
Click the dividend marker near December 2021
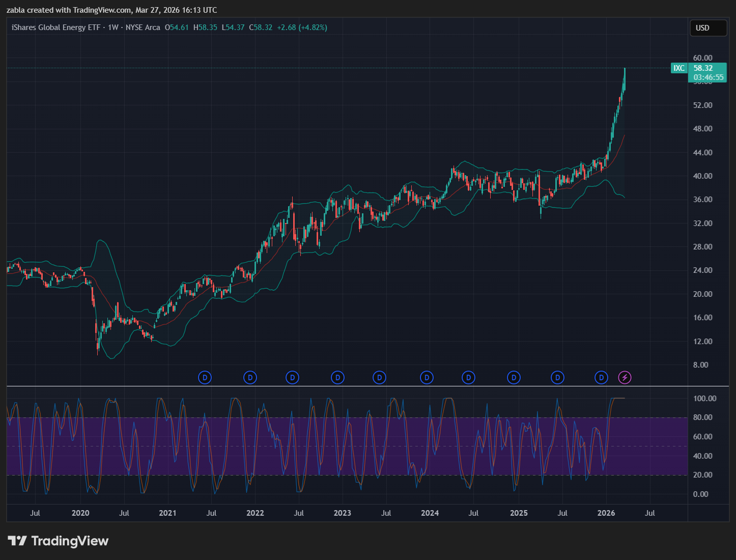tap(249, 378)
